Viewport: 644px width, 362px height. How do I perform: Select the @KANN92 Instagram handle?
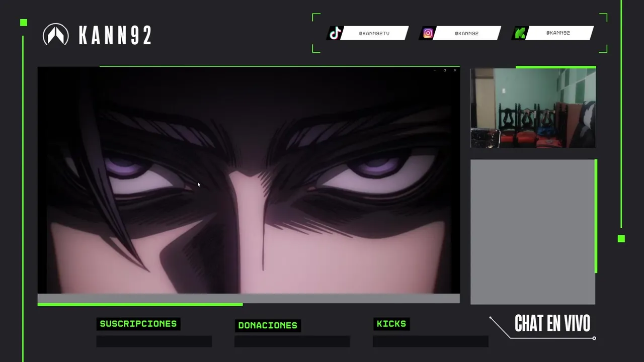click(466, 33)
